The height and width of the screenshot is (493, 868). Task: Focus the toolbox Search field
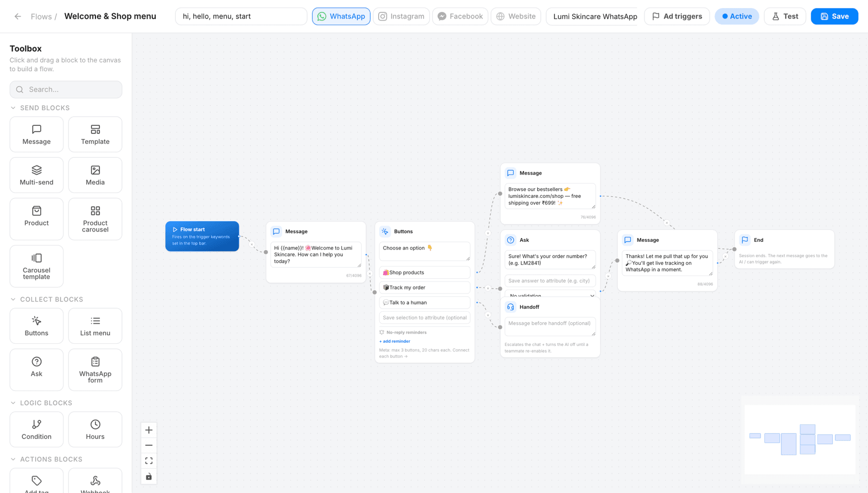click(66, 89)
